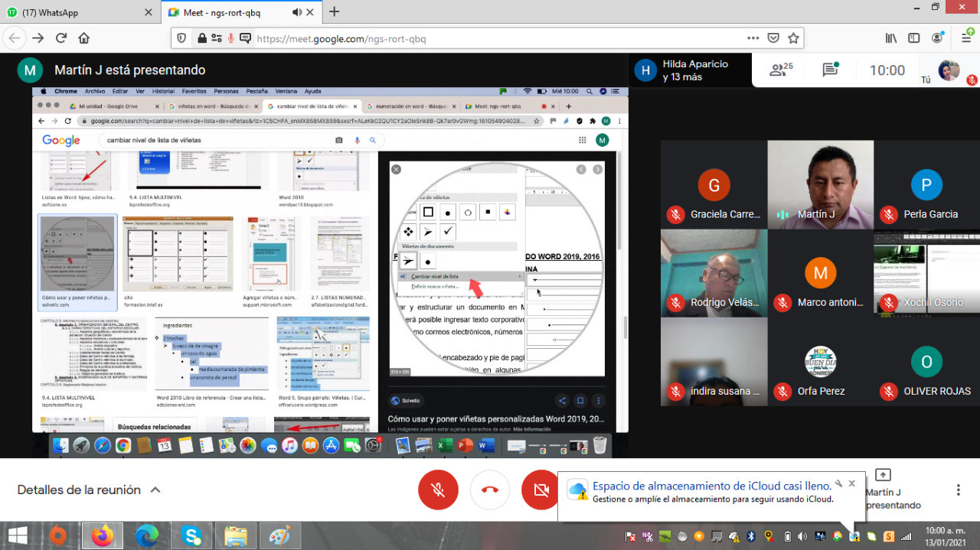
Task: Open the Firefox hamburger menu
Action: pyautogui.click(x=965, y=38)
